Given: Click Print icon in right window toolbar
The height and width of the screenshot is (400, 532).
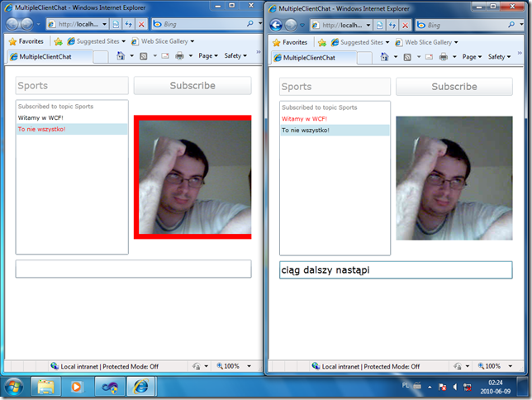Looking at the screenshot, I should point(444,57).
